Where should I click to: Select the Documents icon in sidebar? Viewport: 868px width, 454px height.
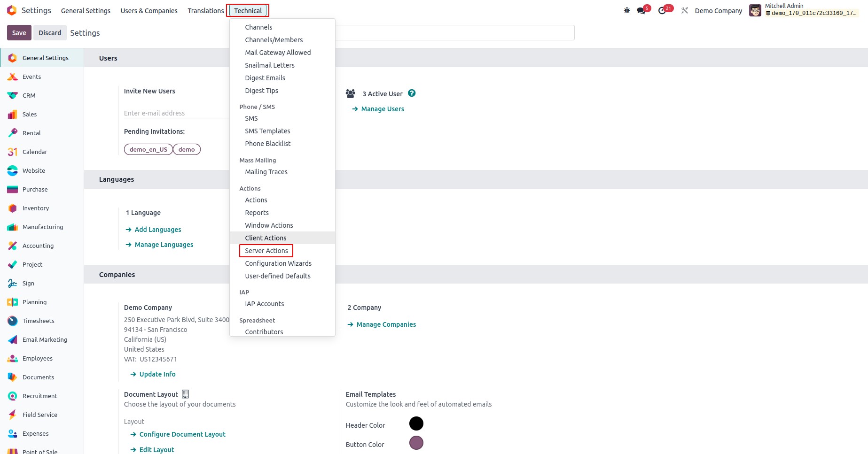point(13,377)
